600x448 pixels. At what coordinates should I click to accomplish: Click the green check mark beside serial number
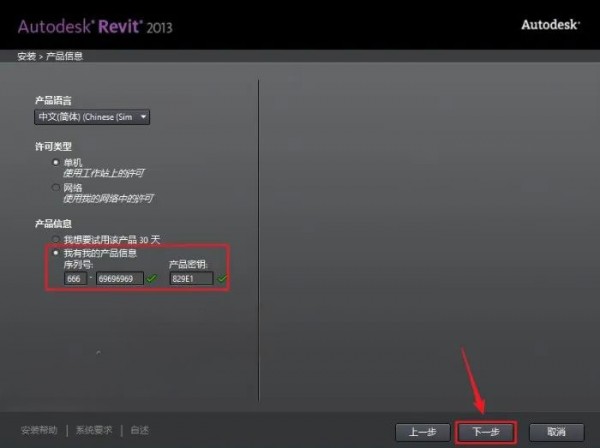[152, 278]
